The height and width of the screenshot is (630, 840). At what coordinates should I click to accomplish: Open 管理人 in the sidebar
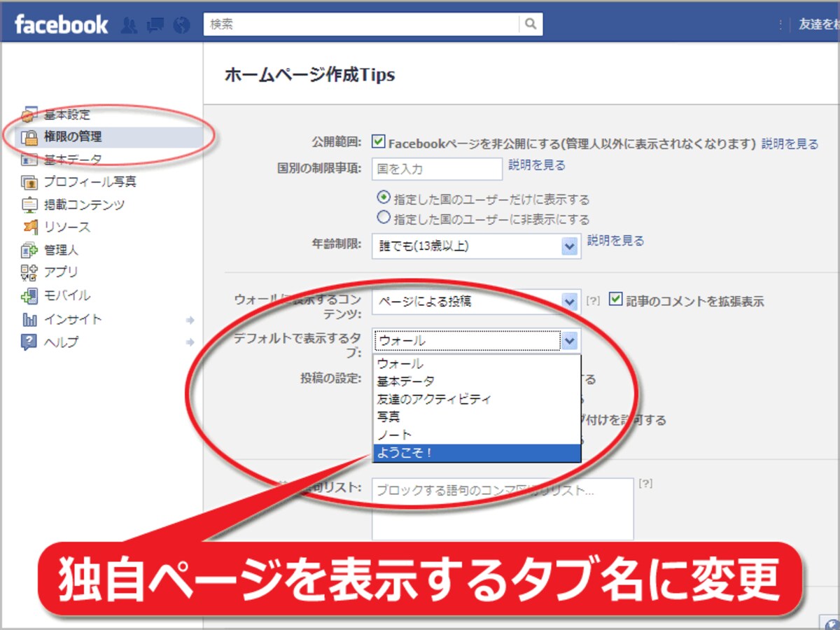tap(61, 250)
